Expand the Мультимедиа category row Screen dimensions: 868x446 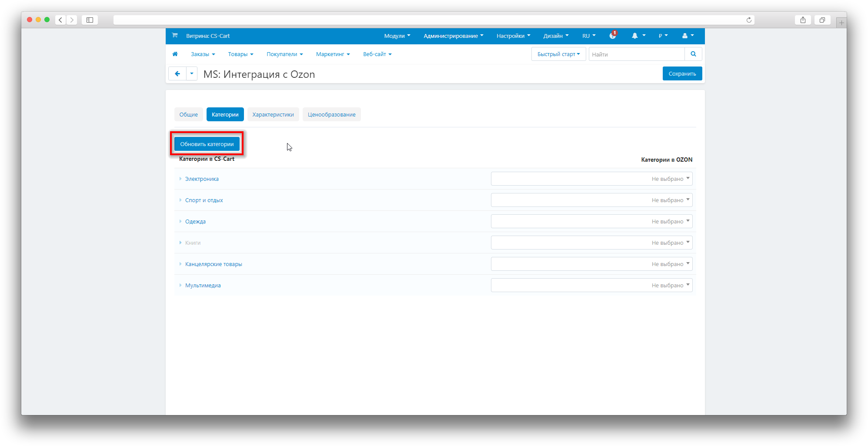point(180,285)
